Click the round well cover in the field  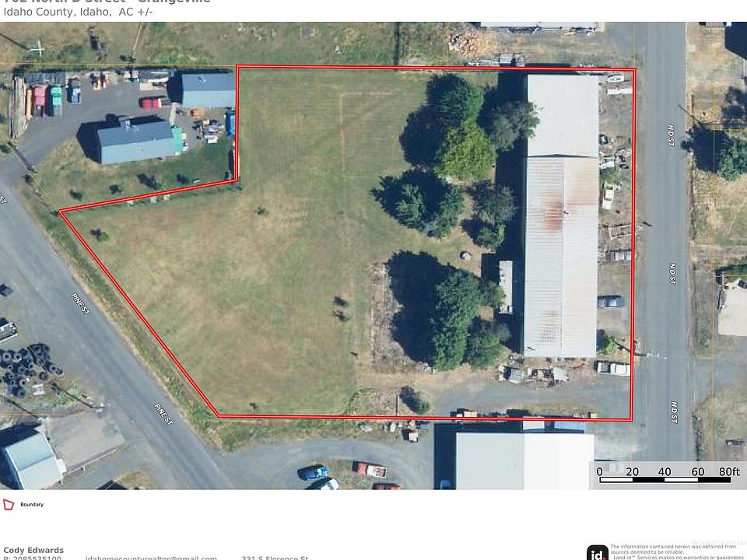click(x=465, y=256)
